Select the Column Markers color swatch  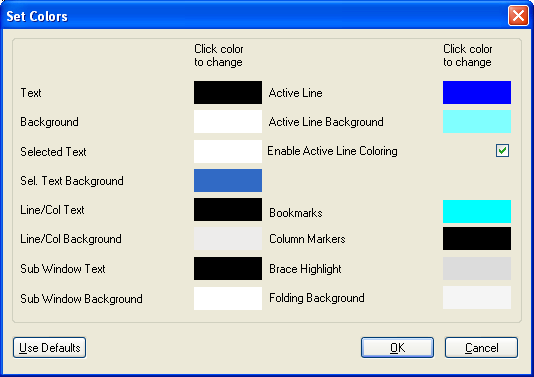[x=477, y=239]
